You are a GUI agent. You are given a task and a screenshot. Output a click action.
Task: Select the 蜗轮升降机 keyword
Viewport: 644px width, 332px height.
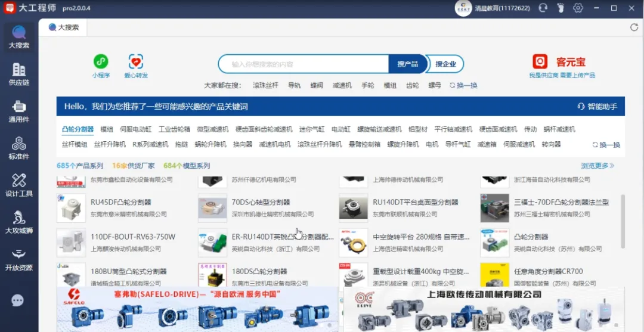(210, 144)
